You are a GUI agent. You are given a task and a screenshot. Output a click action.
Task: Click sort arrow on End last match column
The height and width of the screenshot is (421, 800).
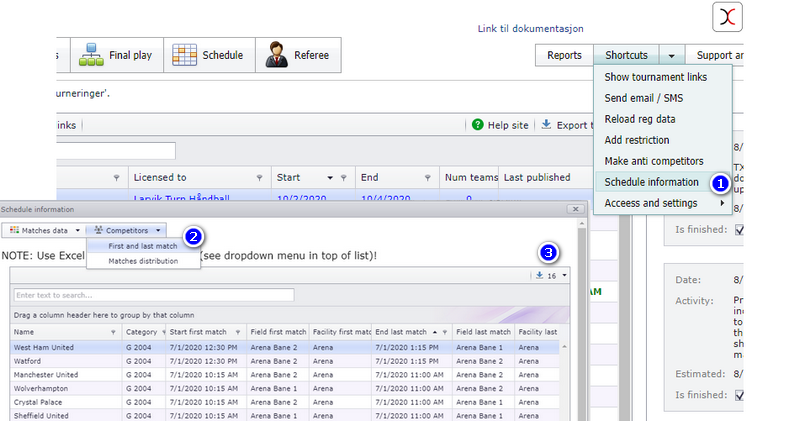(435, 332)
